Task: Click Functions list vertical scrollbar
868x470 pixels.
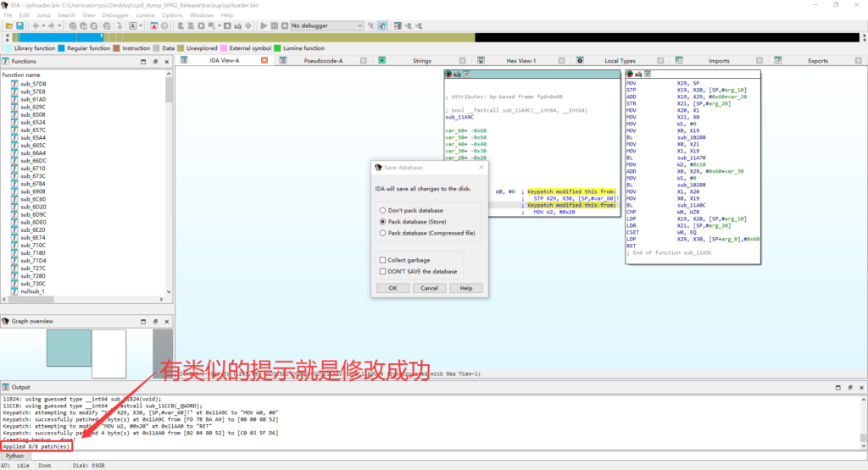Action: [x=169, y=183]
